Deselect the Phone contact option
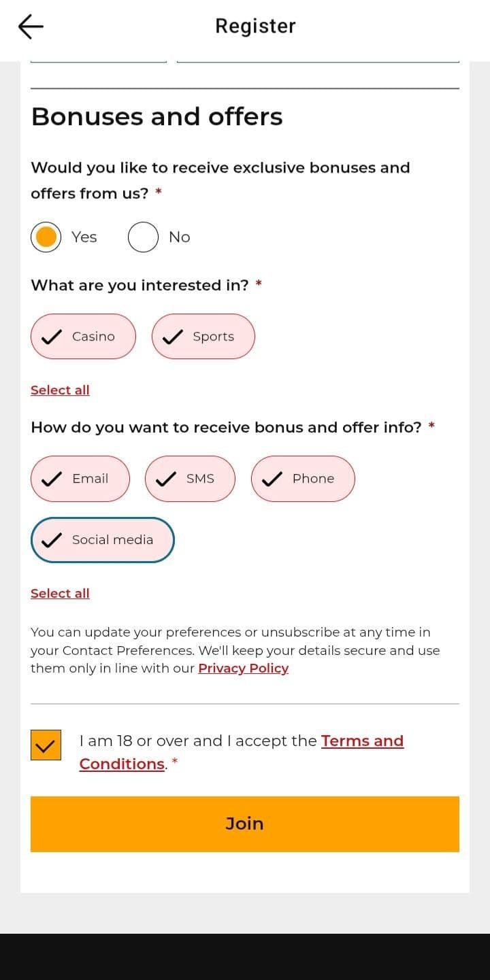Viewport: 490px width, 980px height. pyautogui.click(x=303, y=479)
